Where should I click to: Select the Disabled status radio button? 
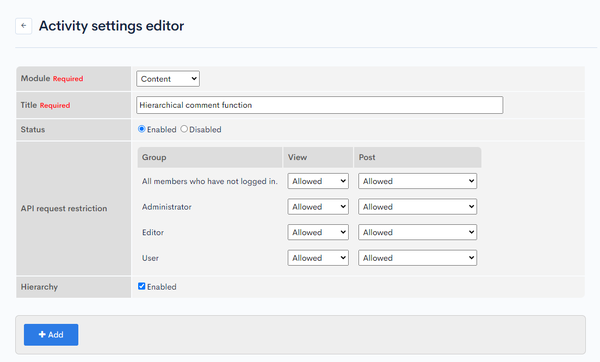tap(184, 129)
